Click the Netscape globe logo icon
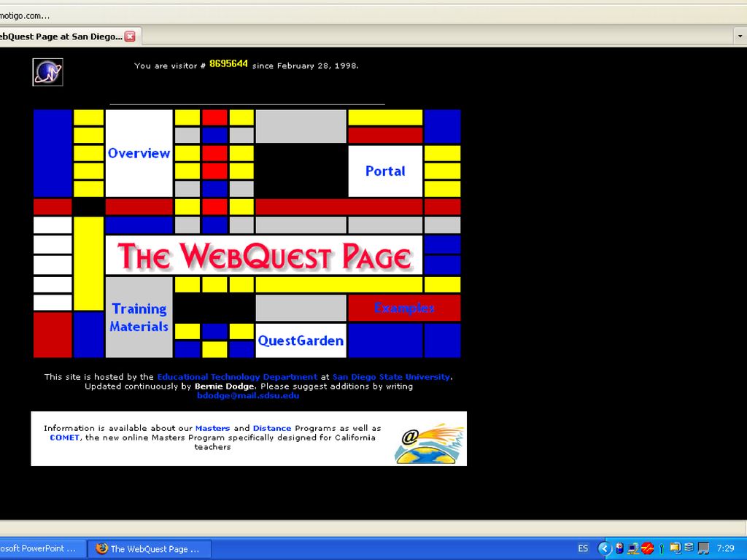The image size is (747, 560). click(x=47, y=72)
